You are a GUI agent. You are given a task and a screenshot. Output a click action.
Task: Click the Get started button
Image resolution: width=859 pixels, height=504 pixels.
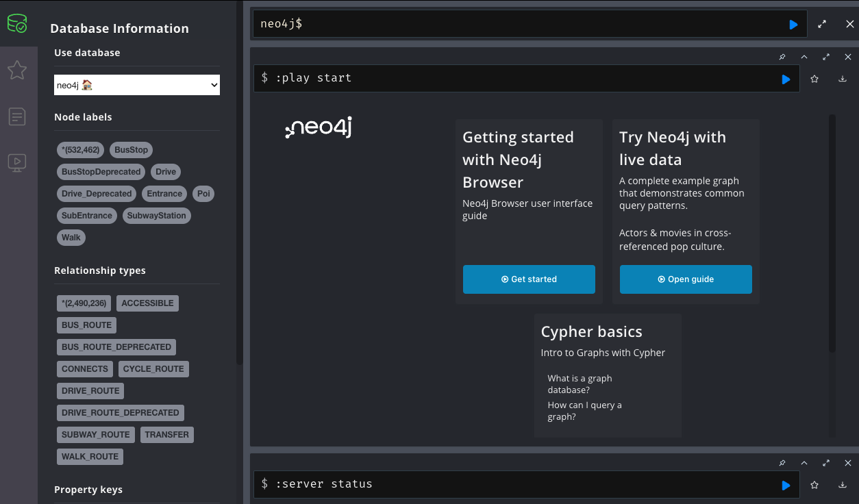(529, 279)
